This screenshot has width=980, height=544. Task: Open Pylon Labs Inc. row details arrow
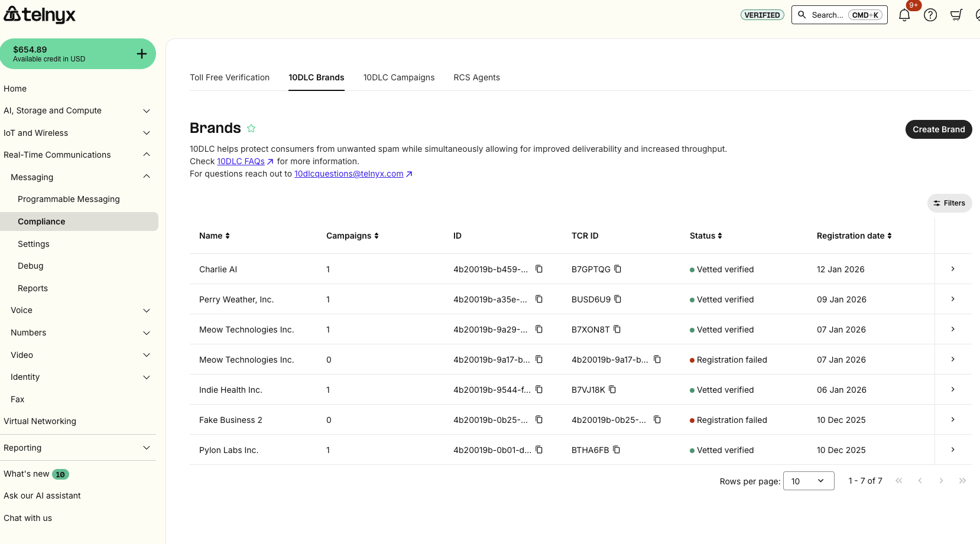953,449
